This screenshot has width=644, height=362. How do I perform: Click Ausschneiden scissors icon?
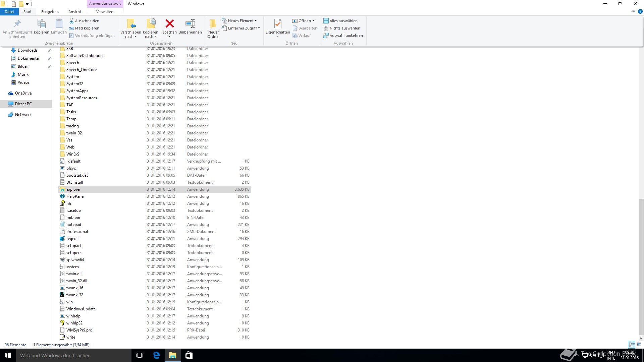(x=71, y=21)
